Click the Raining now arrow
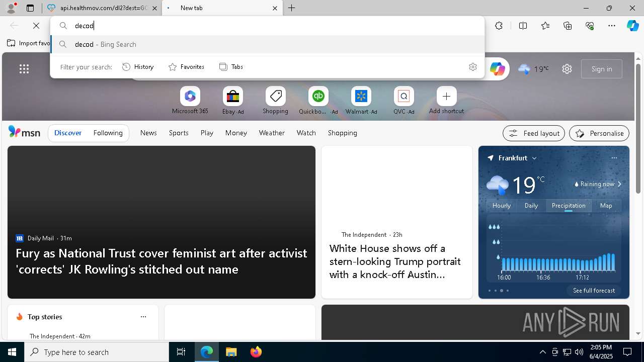This screenshot has height=362, width=644. tap(619, 184)
